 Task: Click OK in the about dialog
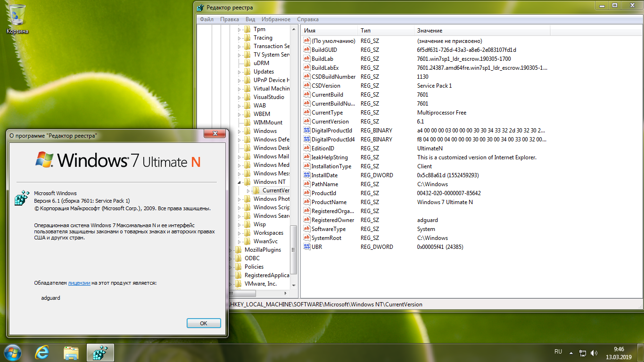tap(204, 323)
